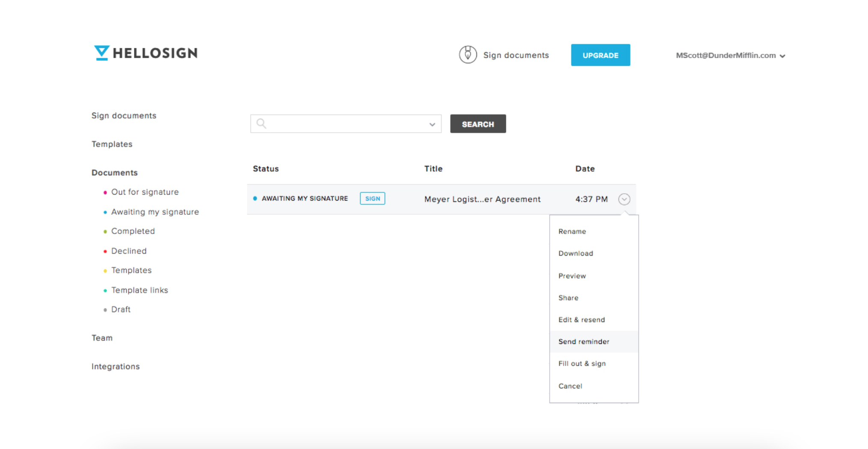Click the HelloSign logo
Screen dimensions: 868x449
coord(146,53)
